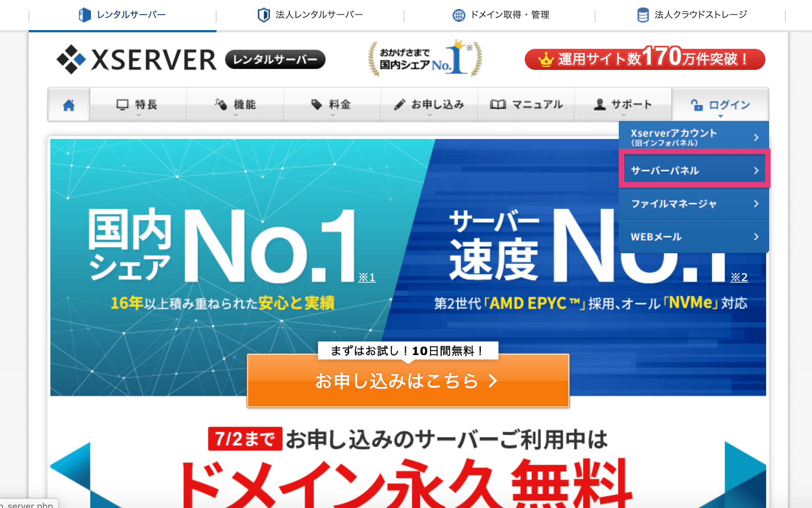812x508 pixels.
Task: Click the chevron on WEBメール row
Action: (756, 237)
